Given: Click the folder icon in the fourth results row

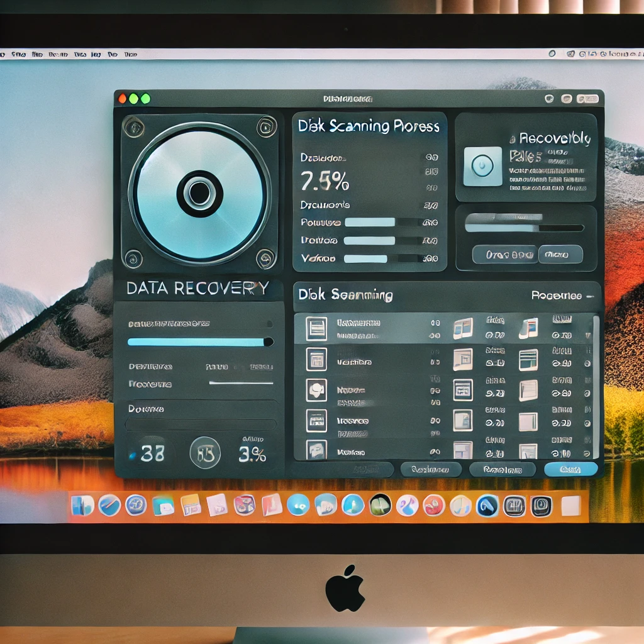Looking at the screenshot, I should click(x=316, y=421).
